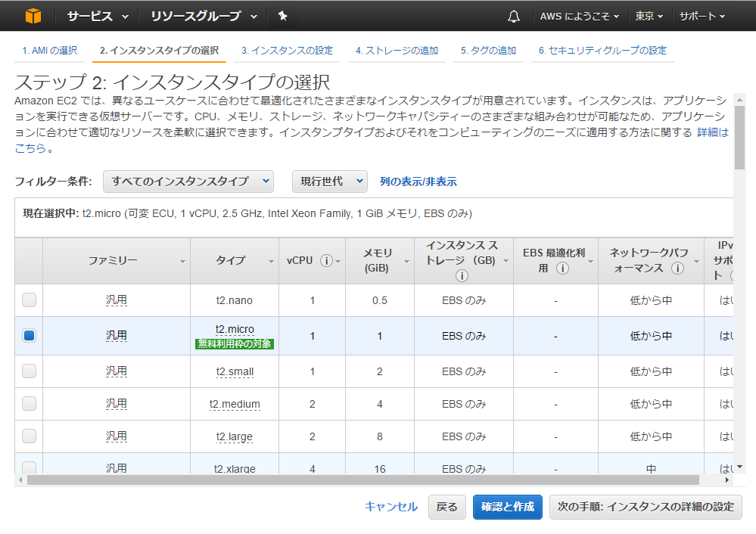Click the キャンセル link
This screenshot has width=756, height=534.
[x=391, y=507]
